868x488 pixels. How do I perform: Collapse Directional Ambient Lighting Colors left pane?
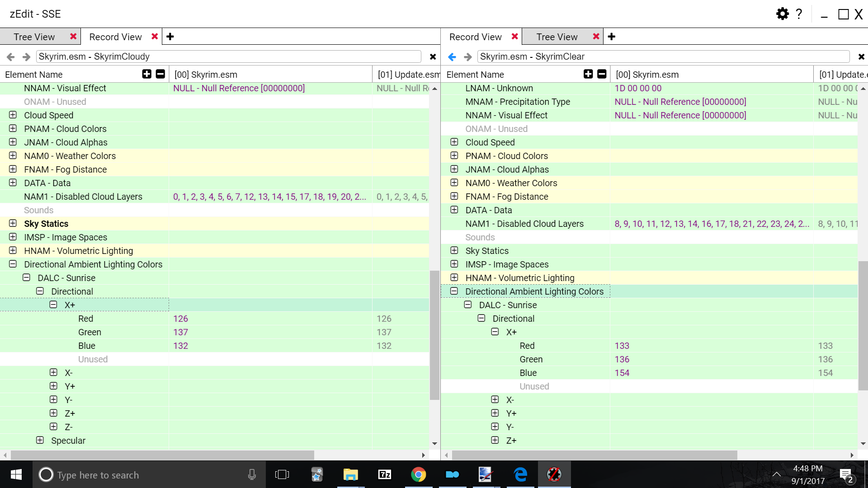pyautogui.click(x=13, y=264)
